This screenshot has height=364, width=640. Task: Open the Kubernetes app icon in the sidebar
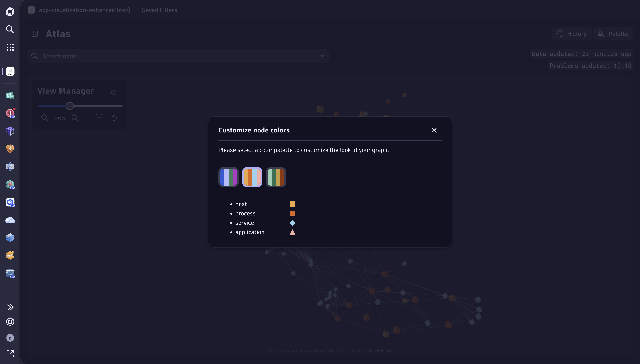[x=10, y=202]
